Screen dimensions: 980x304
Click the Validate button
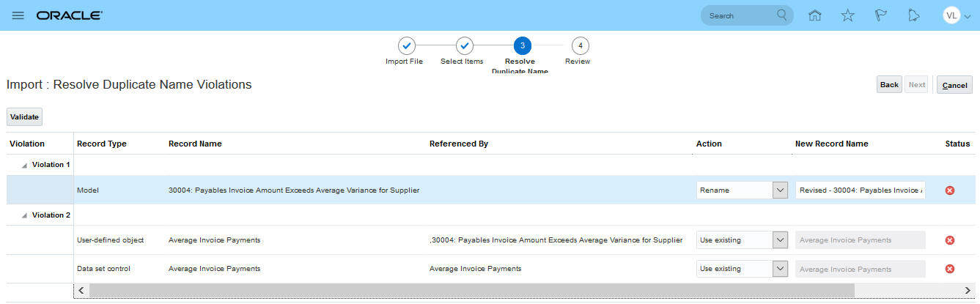click(24, 116)
